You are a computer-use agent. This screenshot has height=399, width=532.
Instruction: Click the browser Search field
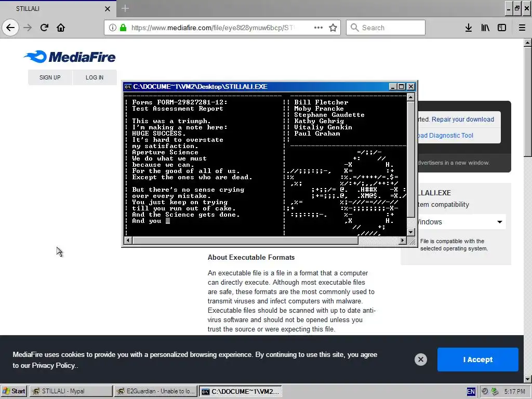(x=385, y=28)
